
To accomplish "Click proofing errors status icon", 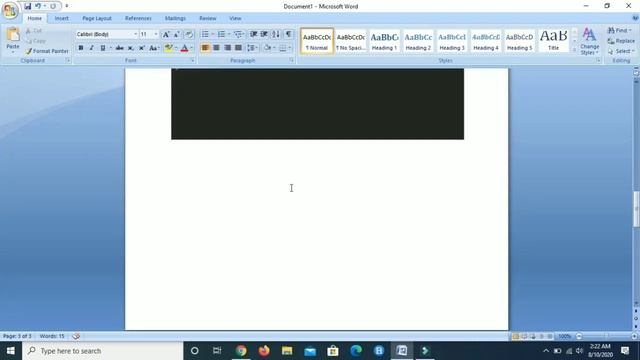I will point(76,336).
